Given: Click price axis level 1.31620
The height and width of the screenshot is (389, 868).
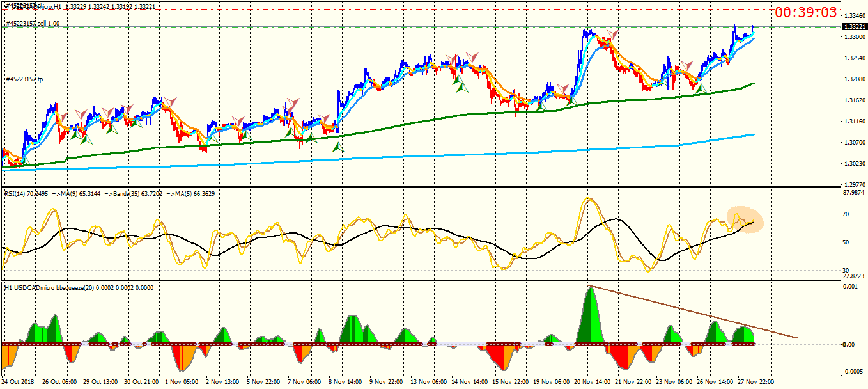Looking at the screenshot, I should tap(855, 100).
